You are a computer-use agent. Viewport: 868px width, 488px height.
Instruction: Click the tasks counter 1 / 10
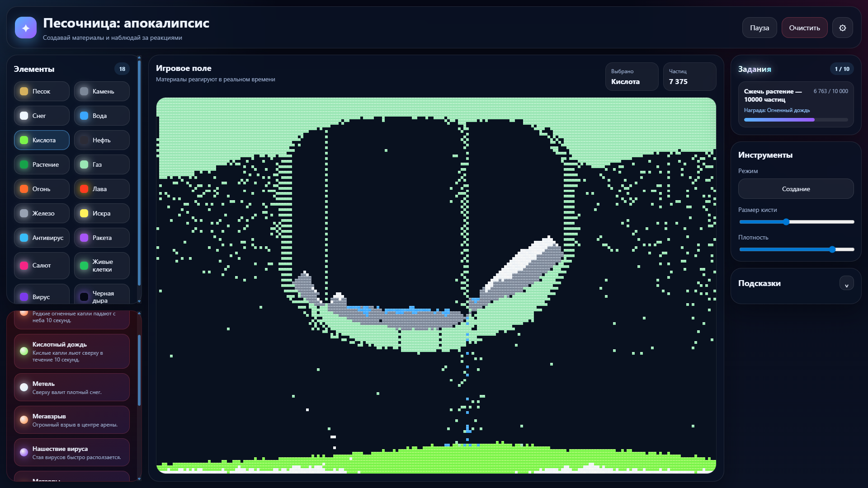tap(842, 69)
